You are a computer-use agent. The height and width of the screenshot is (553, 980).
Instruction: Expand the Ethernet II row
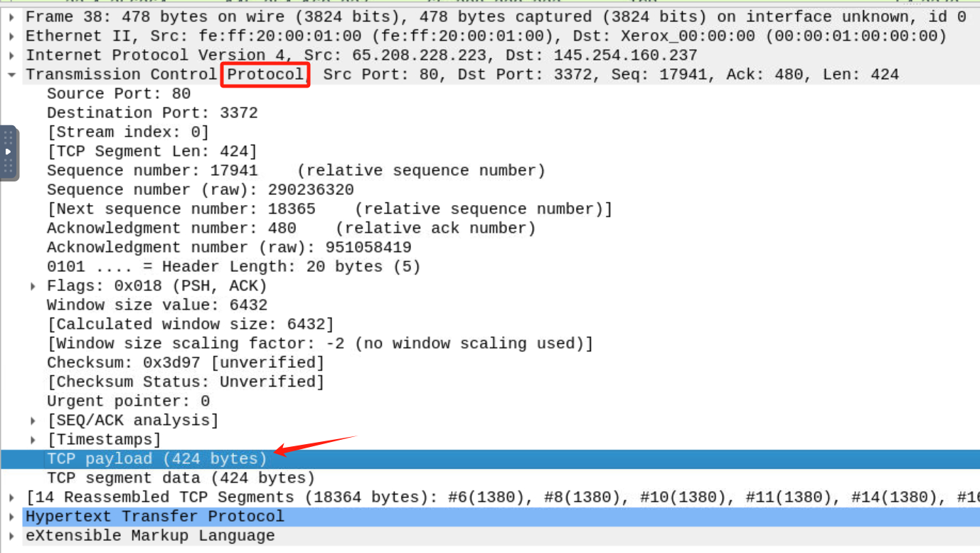(11, 36)
